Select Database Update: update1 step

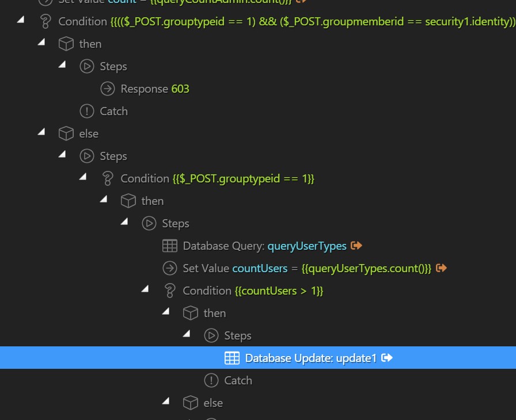click(x=258, y=357)
